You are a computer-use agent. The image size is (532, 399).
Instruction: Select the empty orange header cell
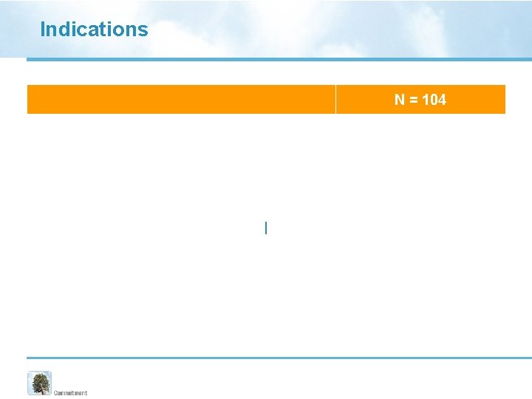[x=181, y=100]
